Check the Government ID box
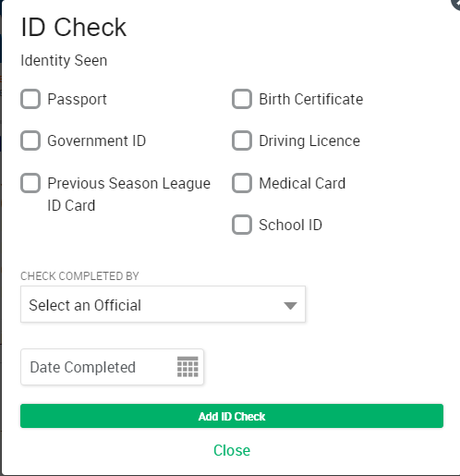The width and height of the screenshot is (460, 476). (30, 140)
